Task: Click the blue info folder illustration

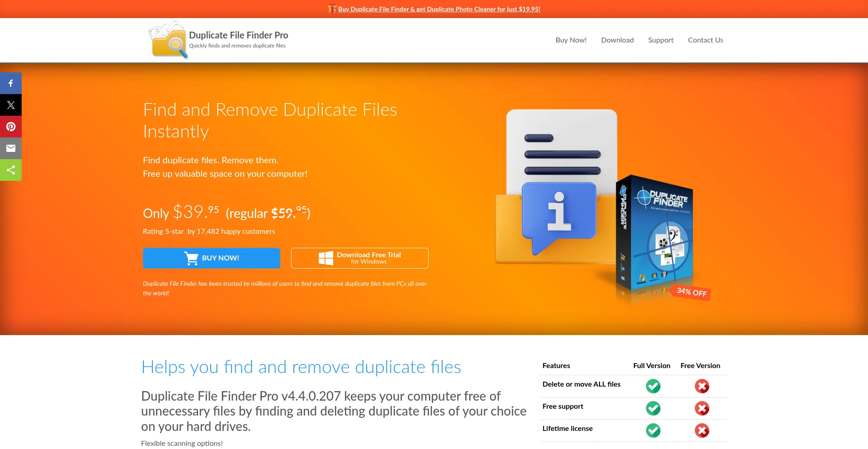Action: tap(558, 213)
